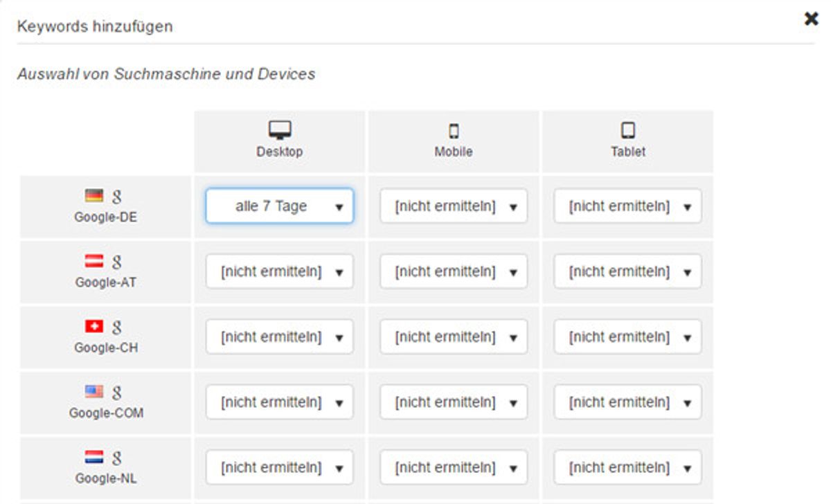Click the Austrian flag icon

click(94, 261)
